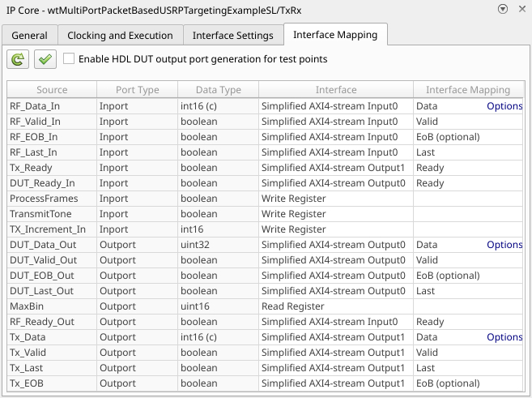Select the RF_Data_In source cell

tap(52, 106)
